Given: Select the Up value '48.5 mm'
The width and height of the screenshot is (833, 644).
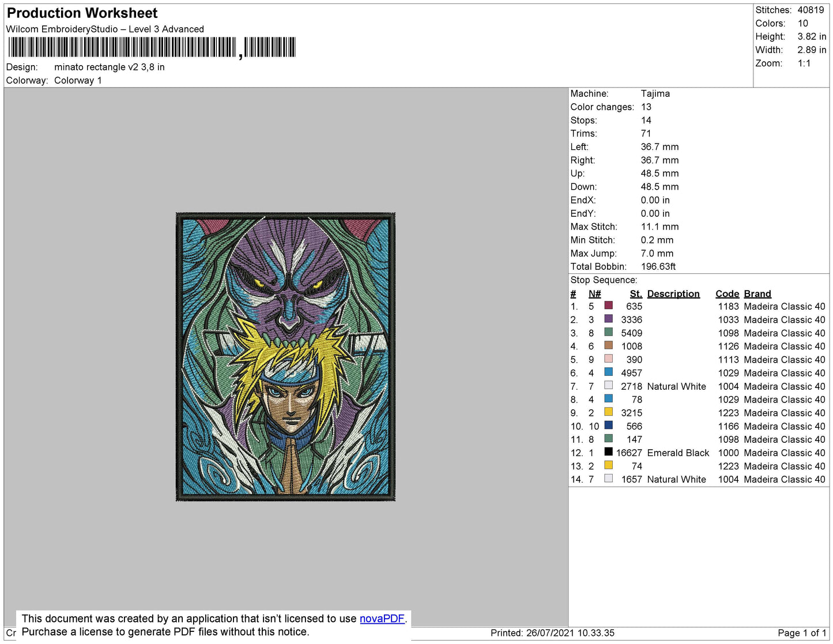Looking at the screenshot, I should coord(660,174).
